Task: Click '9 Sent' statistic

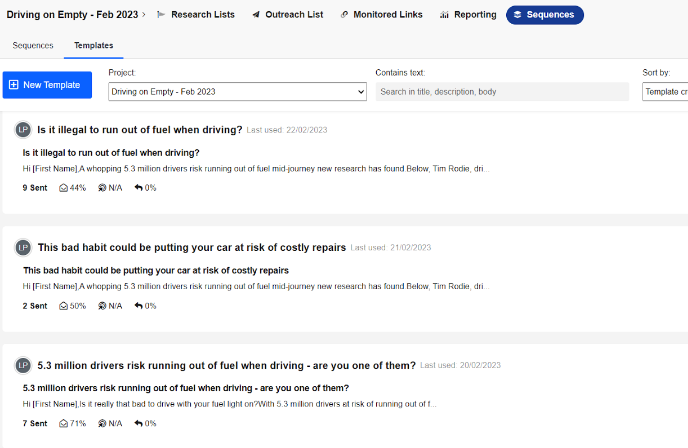Action: click(x=35, y=188)
